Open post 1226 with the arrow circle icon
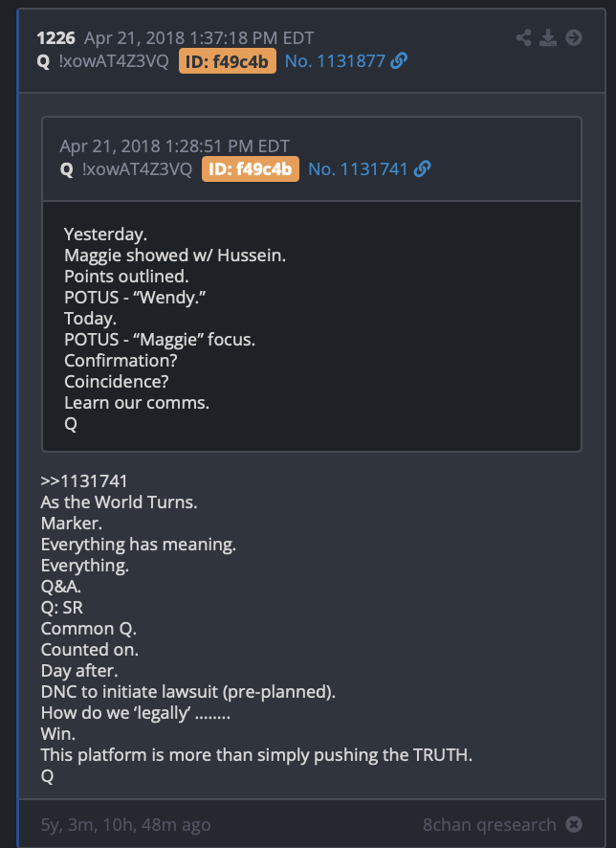The image size is (616, 848). [574, 38]
